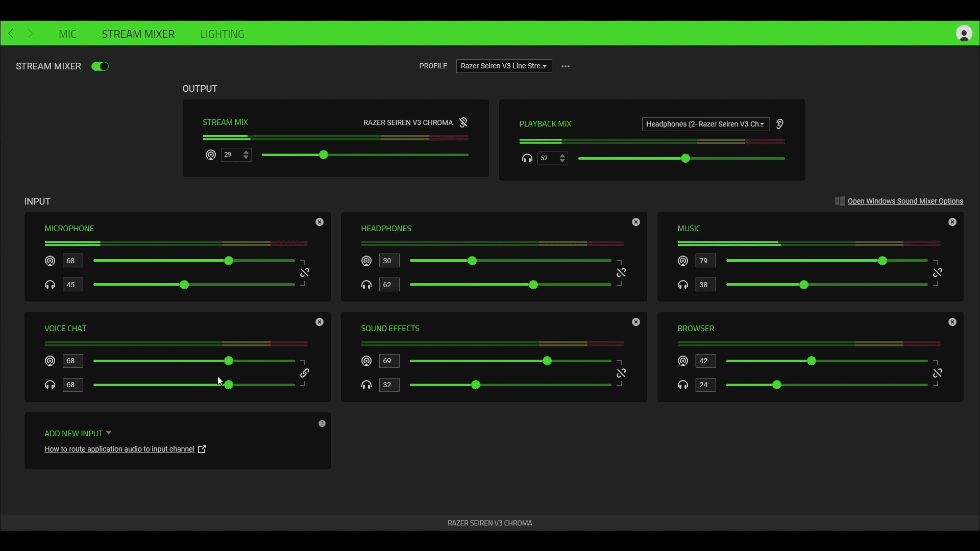Mute the Headphones channel stream broadcast icon

click(366, 261)
